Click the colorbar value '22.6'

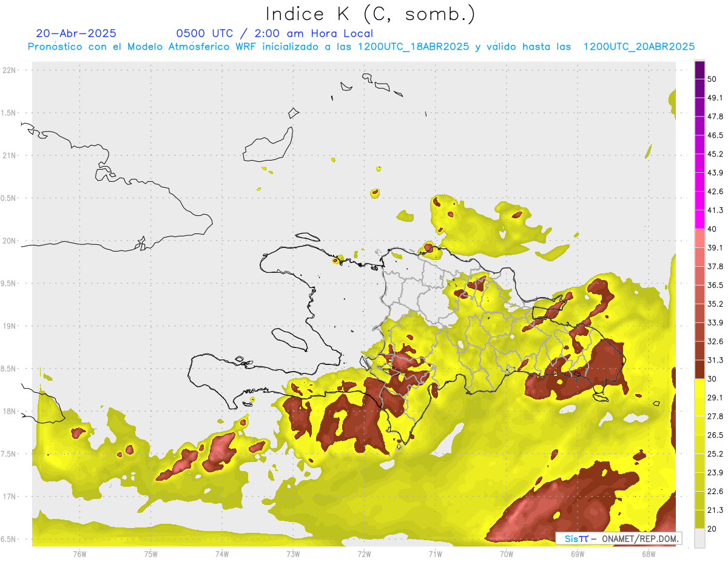[715, 492]
